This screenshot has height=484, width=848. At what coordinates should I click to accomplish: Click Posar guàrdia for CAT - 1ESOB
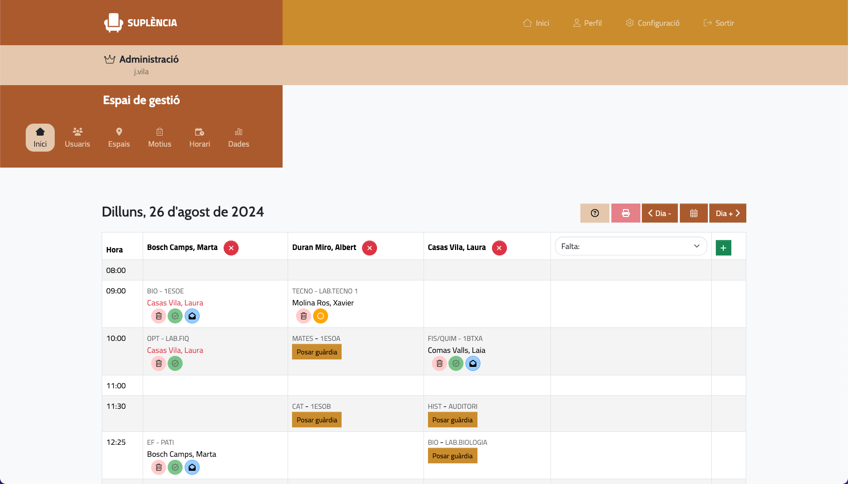click(x=316, y=420)
